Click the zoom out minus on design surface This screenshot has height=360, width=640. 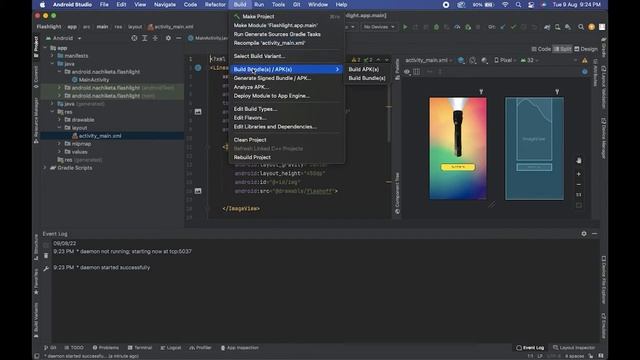(x=579, y=184)
